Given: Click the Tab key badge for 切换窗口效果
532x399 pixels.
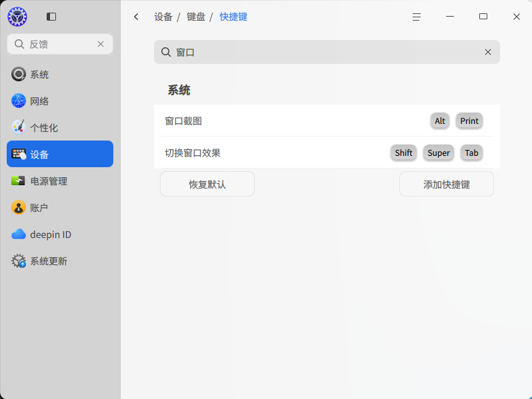Looking at the screenshot, I should [x=471, y=153].
